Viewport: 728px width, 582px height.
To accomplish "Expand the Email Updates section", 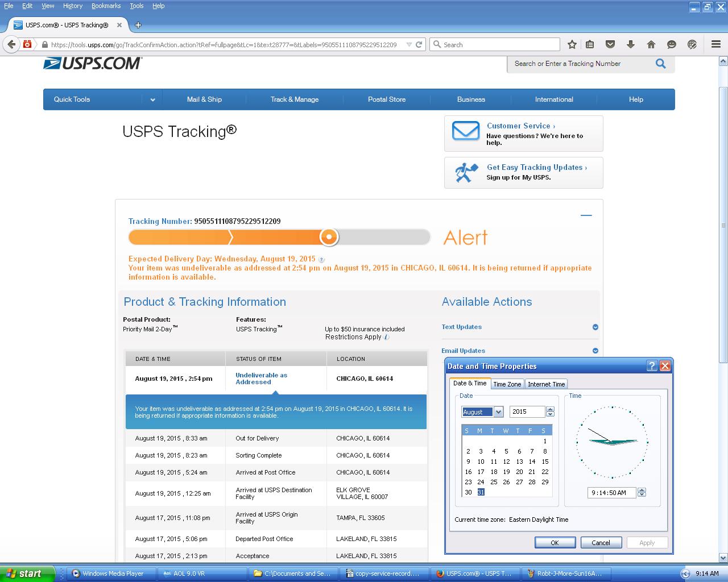I will pyautogui.click(x=595, y=351).
